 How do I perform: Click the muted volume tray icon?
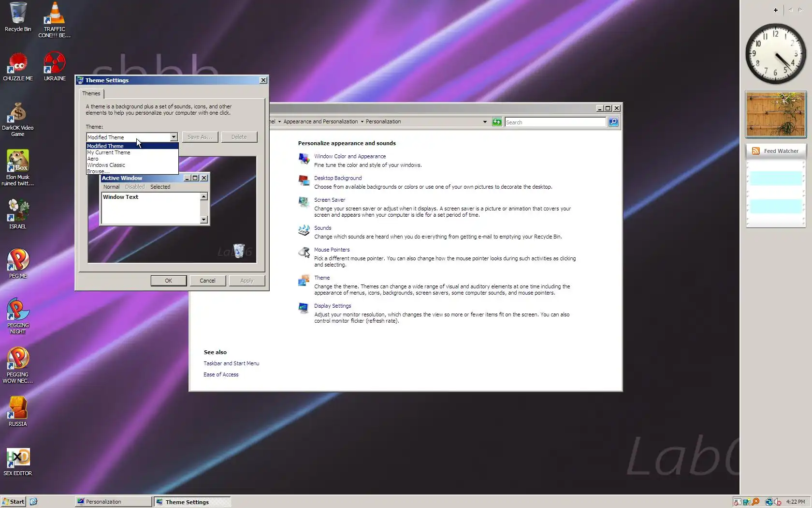(778, 502)
